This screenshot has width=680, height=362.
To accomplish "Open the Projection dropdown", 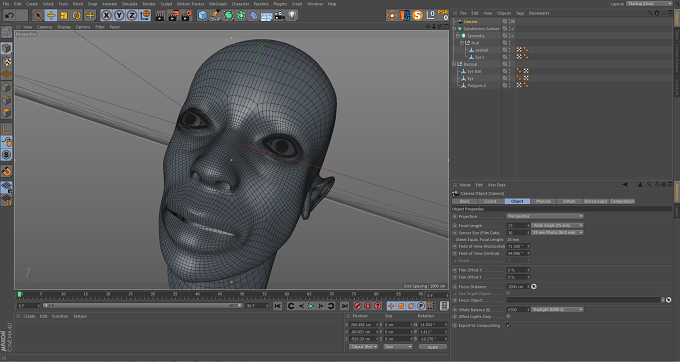I will coord(545,216).
